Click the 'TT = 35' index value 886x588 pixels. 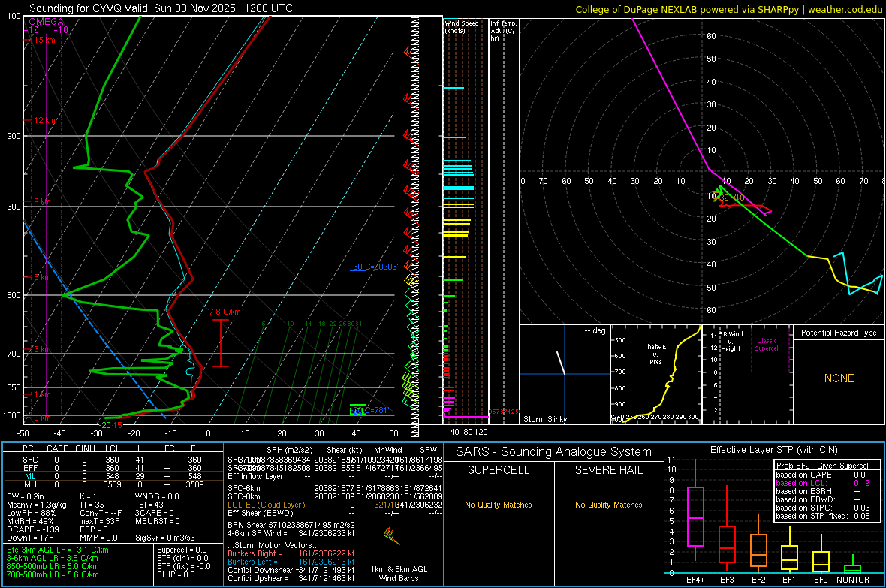coord(92,505)
